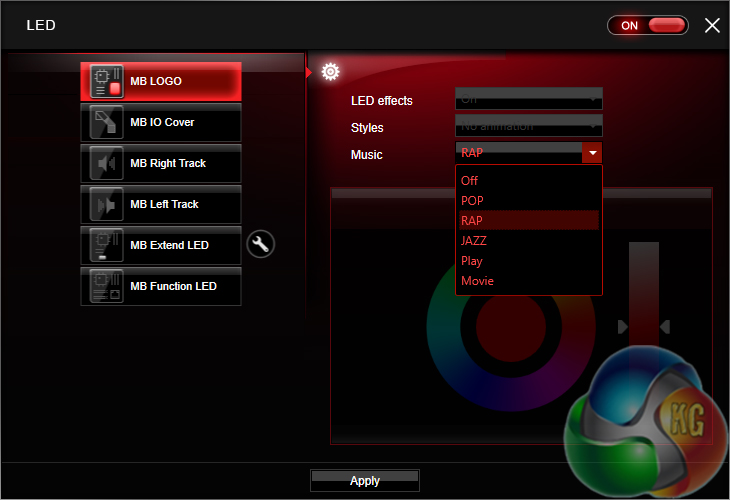Viewport: 730px width, 500px height.
Task: Click the right brightness slider arrow
Action: [x=665, y=327]
